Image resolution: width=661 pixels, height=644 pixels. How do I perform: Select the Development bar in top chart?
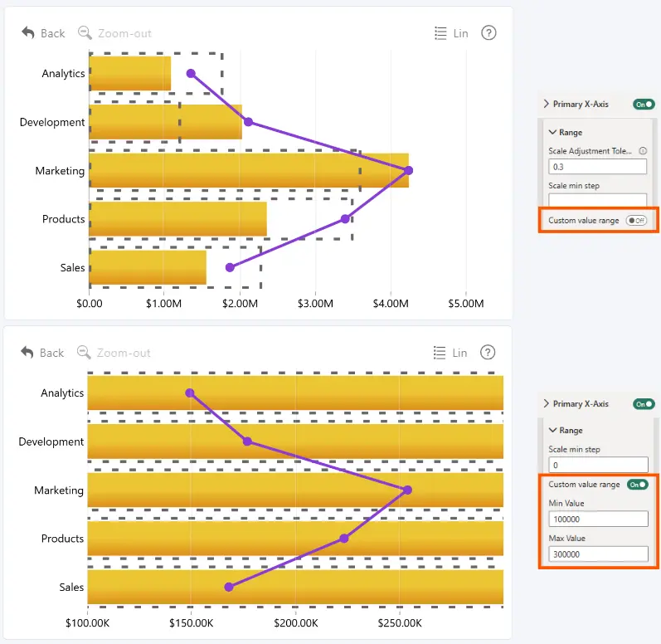point(165,122)
